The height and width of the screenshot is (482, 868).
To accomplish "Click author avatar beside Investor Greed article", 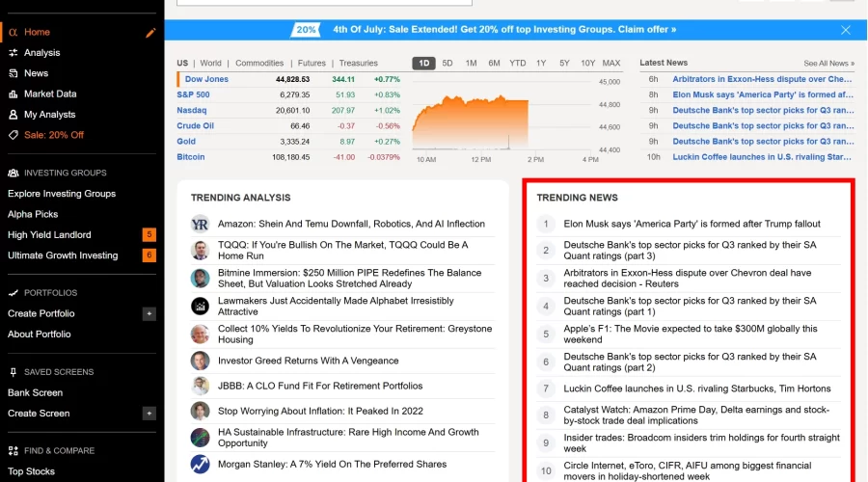I will 200,361.
